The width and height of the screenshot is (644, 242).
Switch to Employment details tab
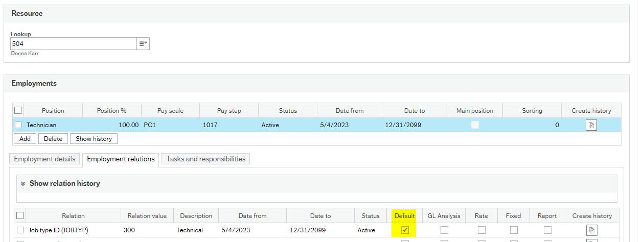click(45, 159)
